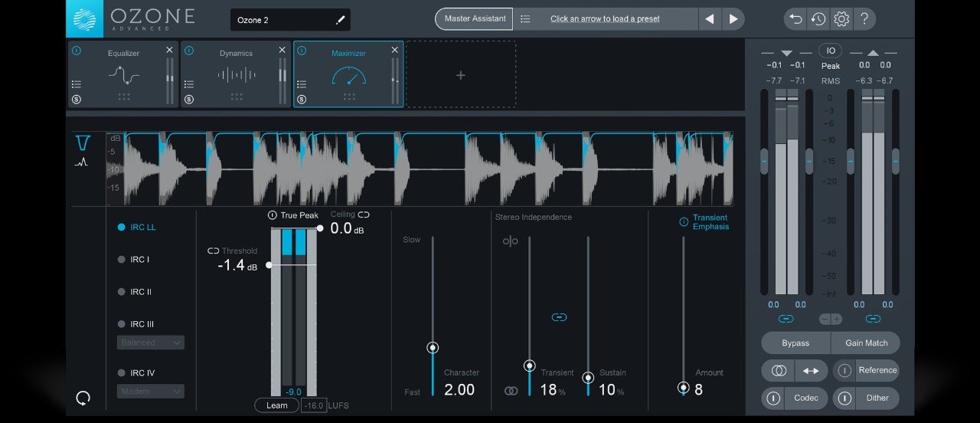Open the Reference panel
Viewport: 980px width, 423px height.
coord(877,371)
